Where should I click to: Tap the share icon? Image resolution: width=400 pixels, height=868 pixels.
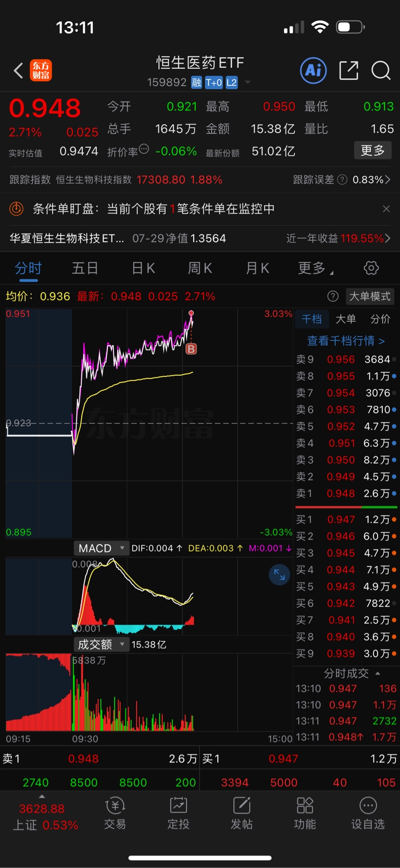click(x=348, y=70)
